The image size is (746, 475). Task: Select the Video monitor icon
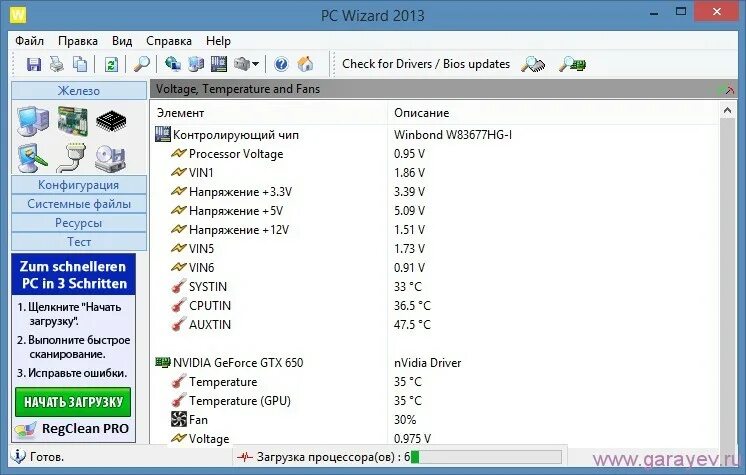click(33, 158)
